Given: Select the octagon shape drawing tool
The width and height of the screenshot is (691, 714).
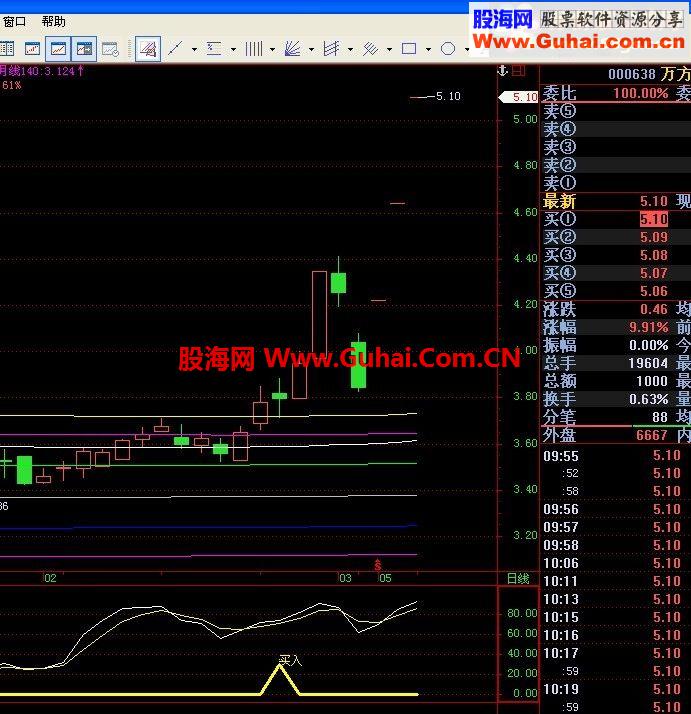Looking at the screenshot, I should pos(448,48).
